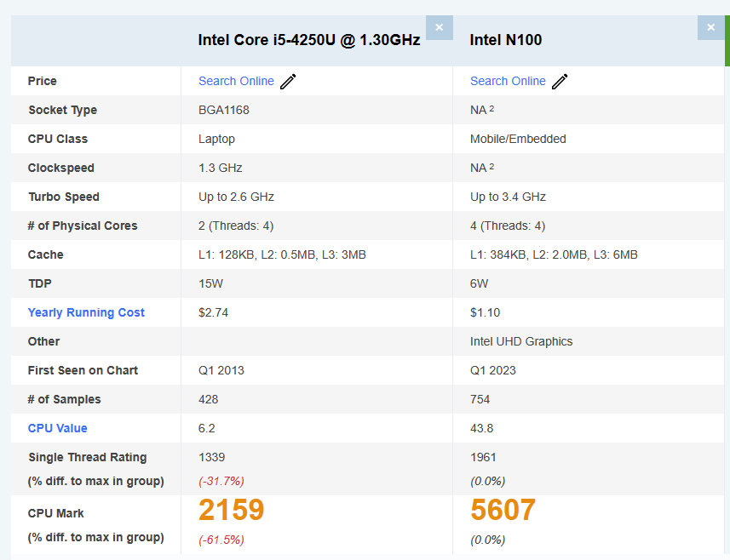Click the 2 (Threads: 4) cores value

click(x=236, y=226)
